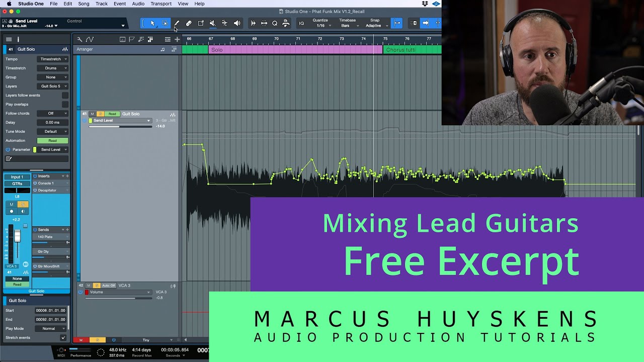Select the Mute tool
The image size is (644, 362).
(212, 23)
